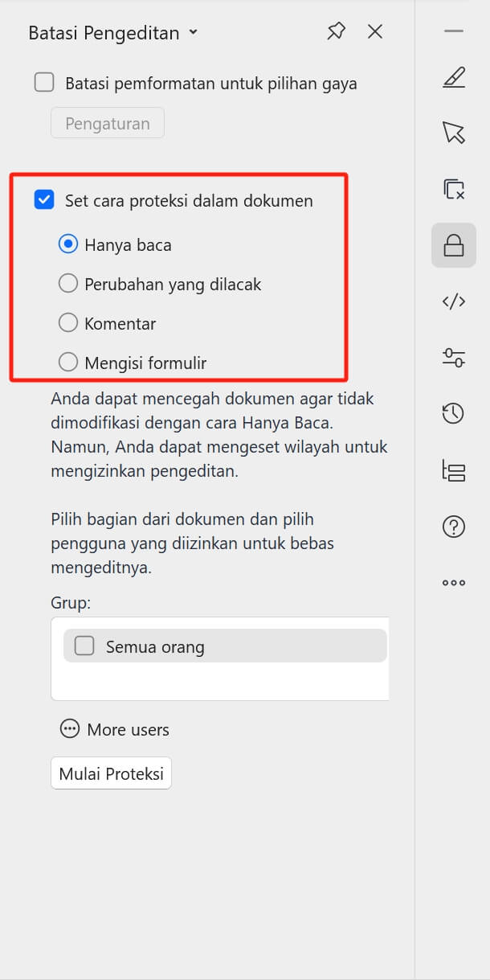490x980 pixels.
Task: Click the help question mark icon
Action: [454, 527]
